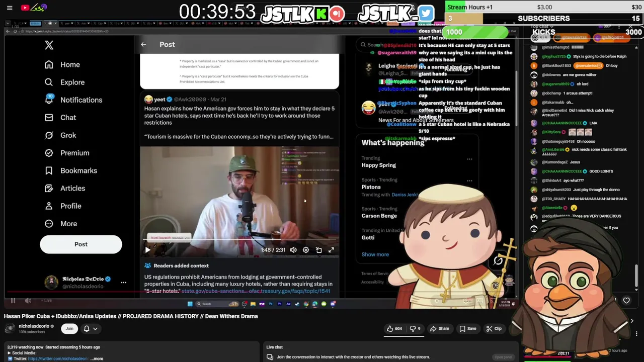Expand description with ...more
This screenshot has width=644, height=362.
pyautogui.click(x=98, y=358)
